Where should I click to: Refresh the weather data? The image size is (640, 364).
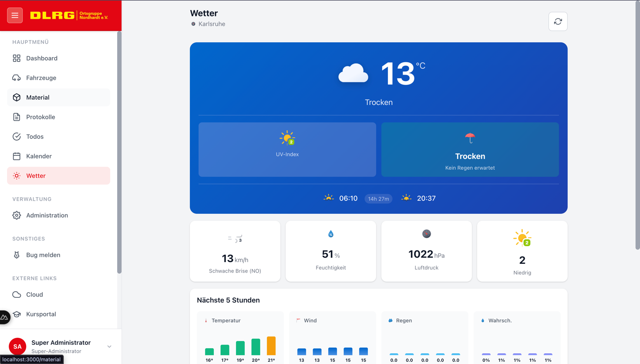click(x=558, y=21)
